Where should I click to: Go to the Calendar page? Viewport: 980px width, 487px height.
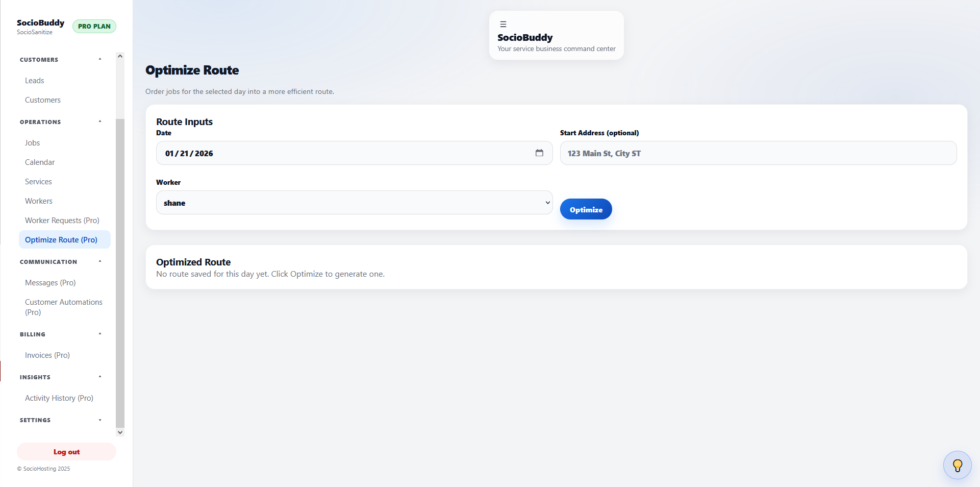(40, 162)
